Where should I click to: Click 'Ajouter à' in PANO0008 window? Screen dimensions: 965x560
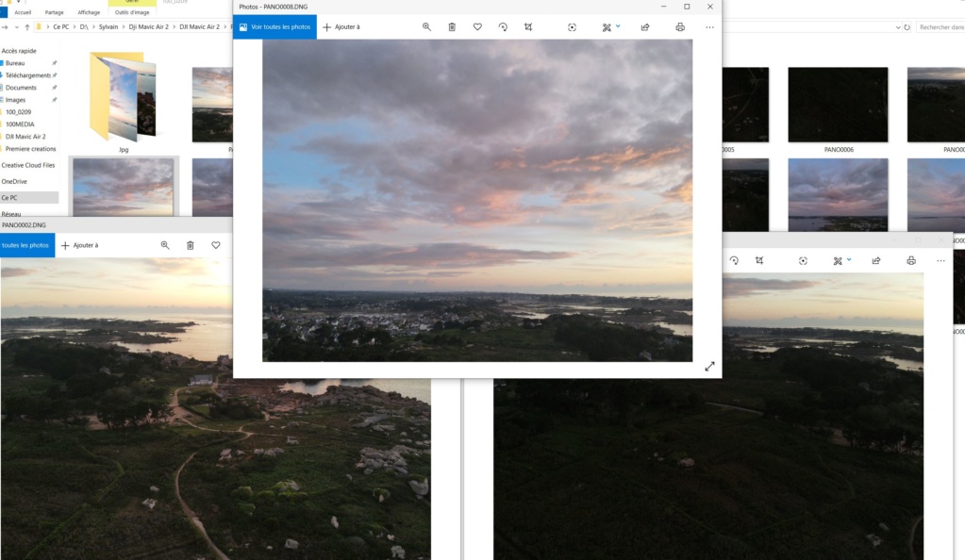point(341,27)
